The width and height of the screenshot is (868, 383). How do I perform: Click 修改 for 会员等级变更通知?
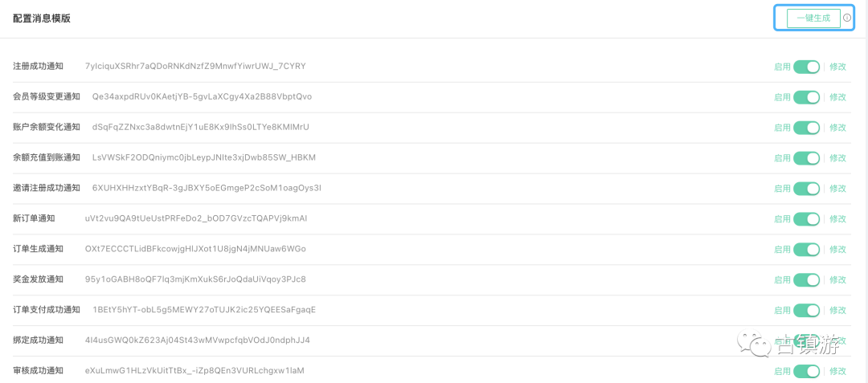pos(837,96)
